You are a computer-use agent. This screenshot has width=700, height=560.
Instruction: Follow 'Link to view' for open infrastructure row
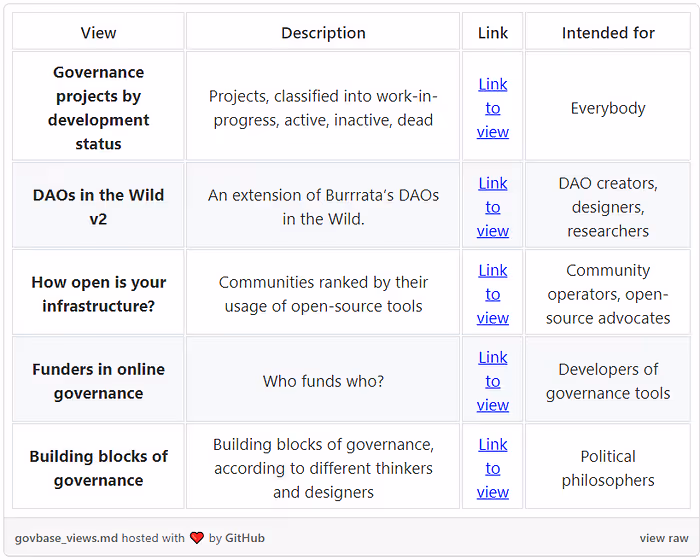pos(493,294)
